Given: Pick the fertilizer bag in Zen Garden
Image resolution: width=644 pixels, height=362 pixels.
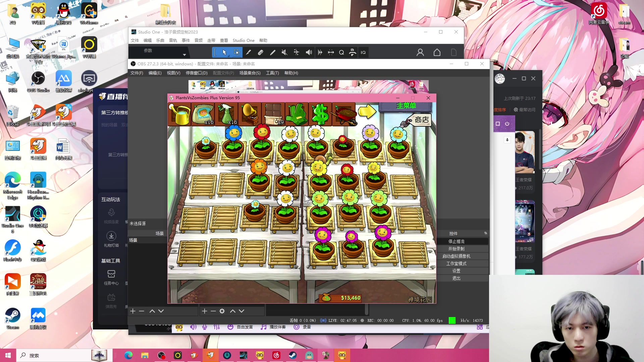Looking at the screenshot, I should (x=203, y=114).
